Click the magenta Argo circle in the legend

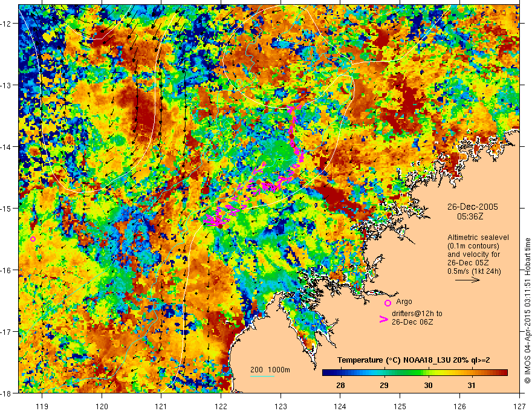pos(388,303)
